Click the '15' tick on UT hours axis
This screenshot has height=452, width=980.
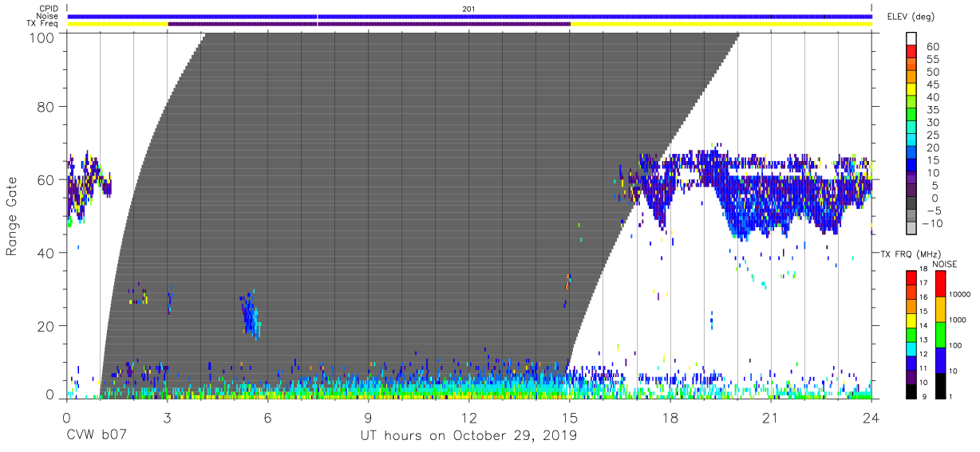(570, 417)
